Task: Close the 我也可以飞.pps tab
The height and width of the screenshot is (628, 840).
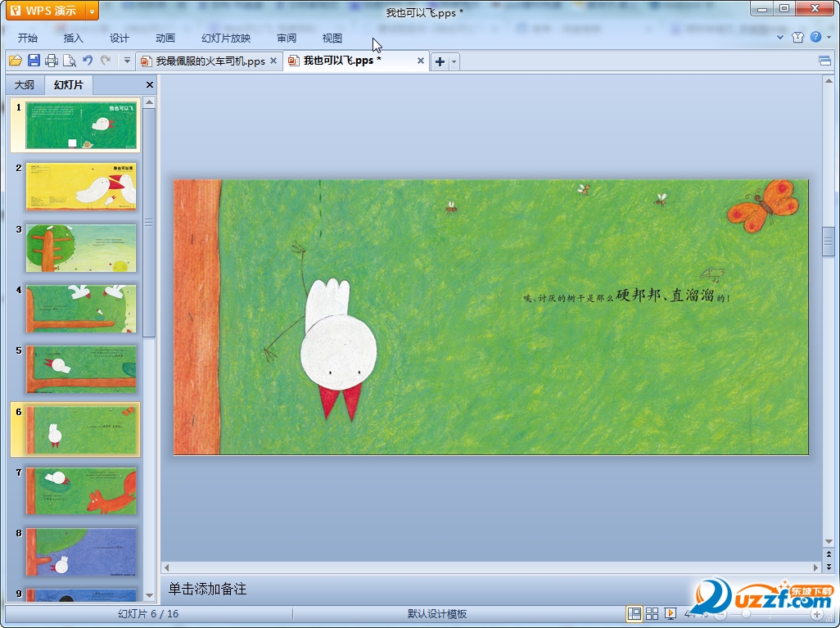Action: [421, 61]
